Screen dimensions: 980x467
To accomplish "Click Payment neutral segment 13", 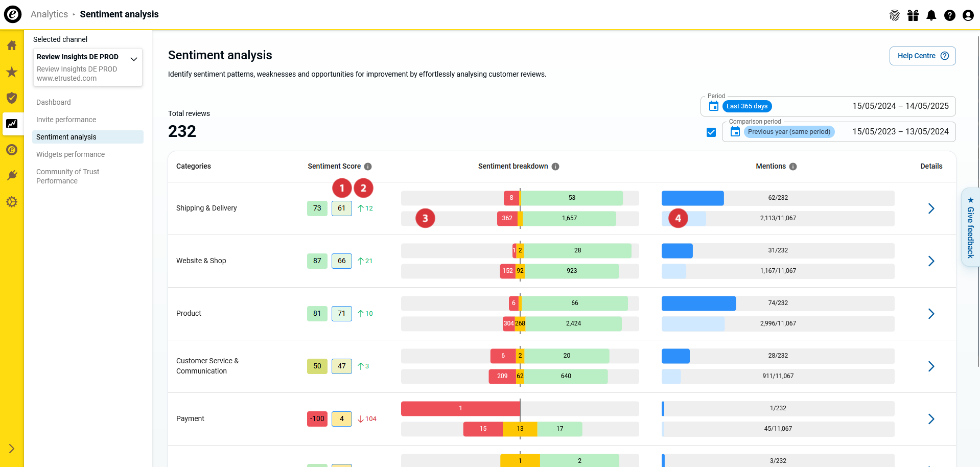I will pyautogui.click(x=520, y=429).
